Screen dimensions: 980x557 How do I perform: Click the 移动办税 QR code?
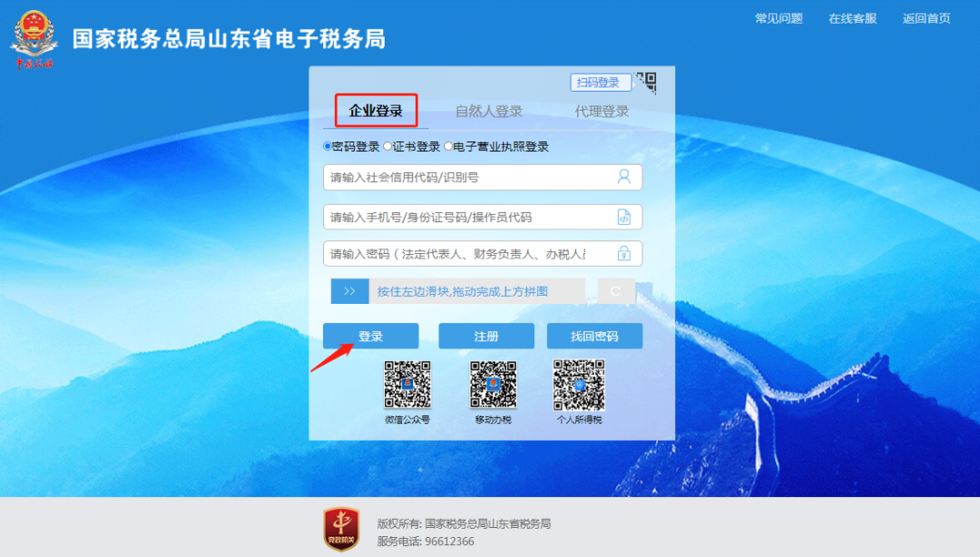click(493, 385)
